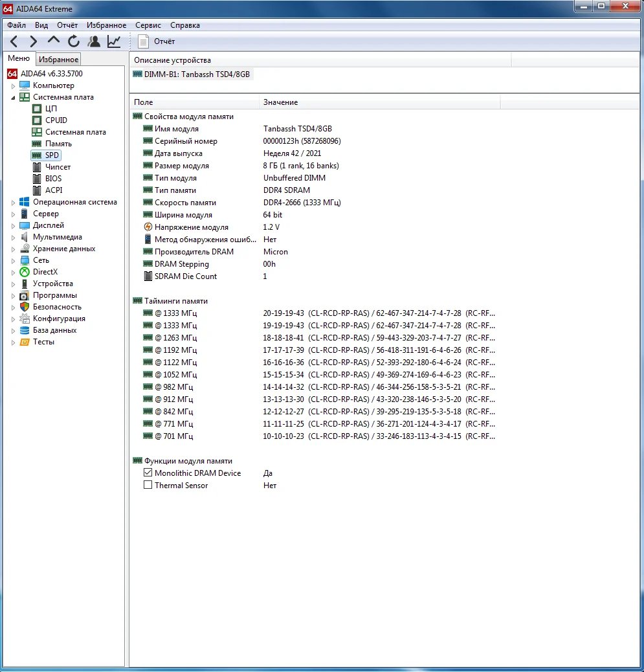Open the Сервис menu
Screen dimensions: 644x672
point(148,25)
